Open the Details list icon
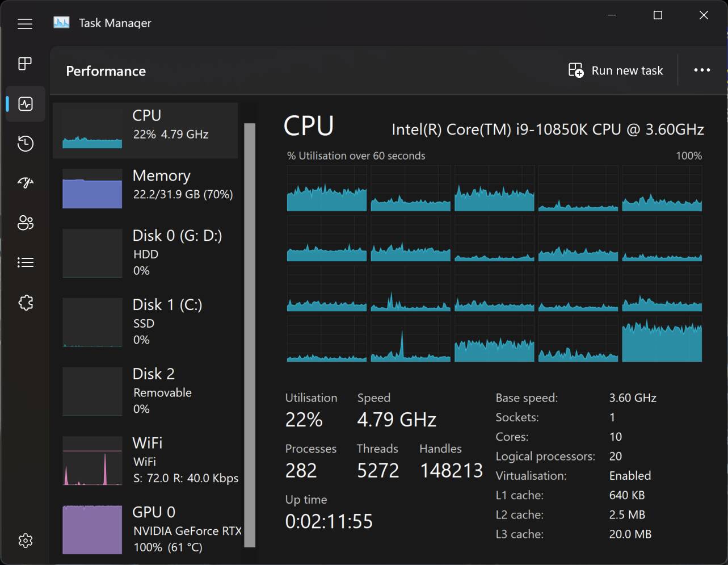Image resolution: width=728 pixels, height=565 pixels. (26, 262)
